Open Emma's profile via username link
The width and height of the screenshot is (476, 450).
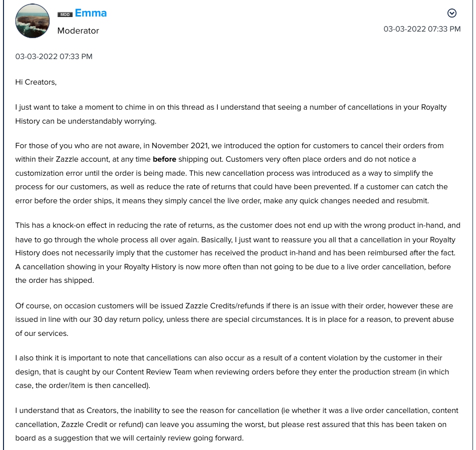click(91, 13)
